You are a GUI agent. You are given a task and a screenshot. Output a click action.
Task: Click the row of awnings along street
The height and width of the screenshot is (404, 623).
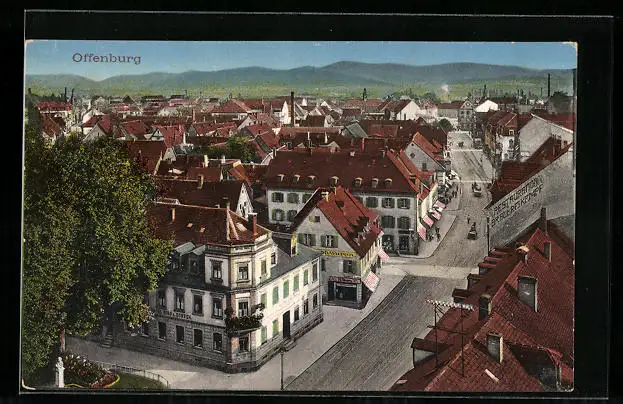(432, 215)
